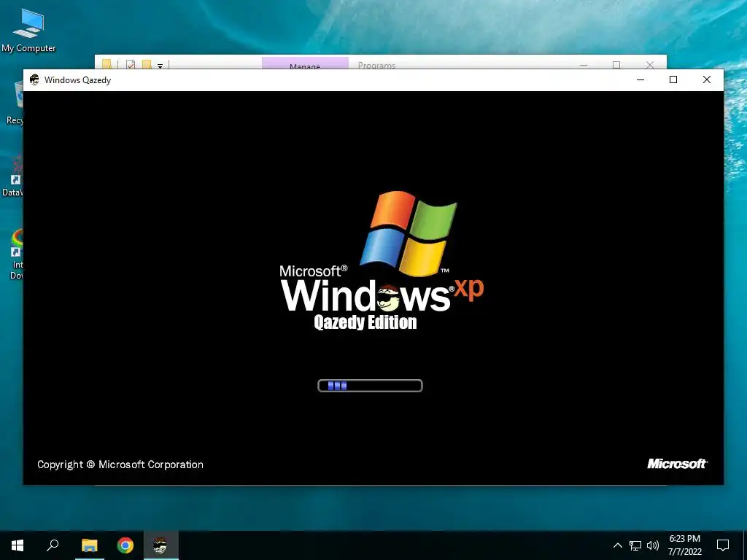Click Programs title in background Explorer window
The width and height of the screenshot is (747, 560).
tap(376, 65)
